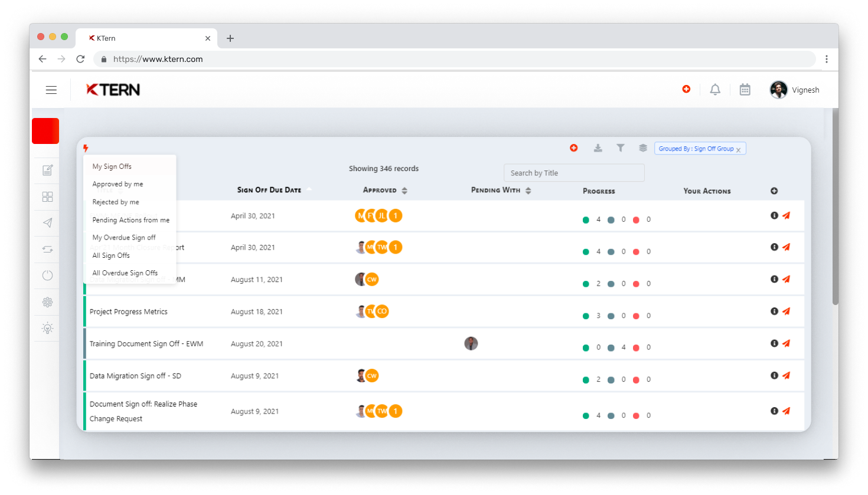Sort by Sign Off Due Date column

tap(269, 190)
